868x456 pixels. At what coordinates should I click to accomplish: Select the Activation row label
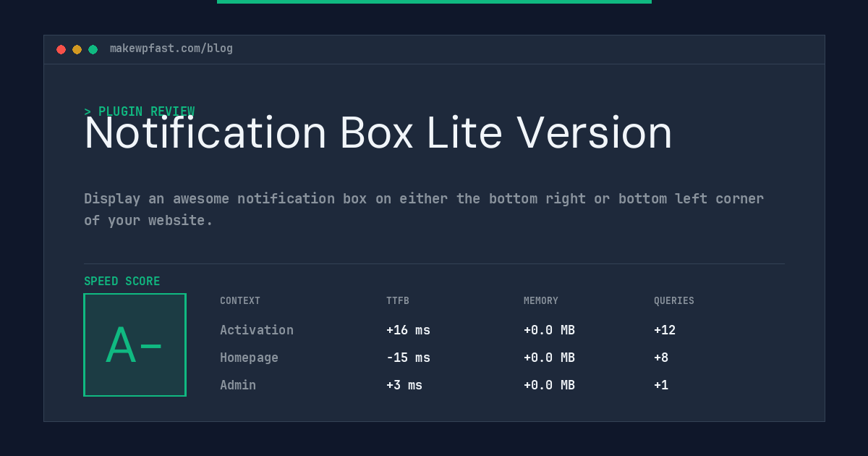(x=257, y=330)
